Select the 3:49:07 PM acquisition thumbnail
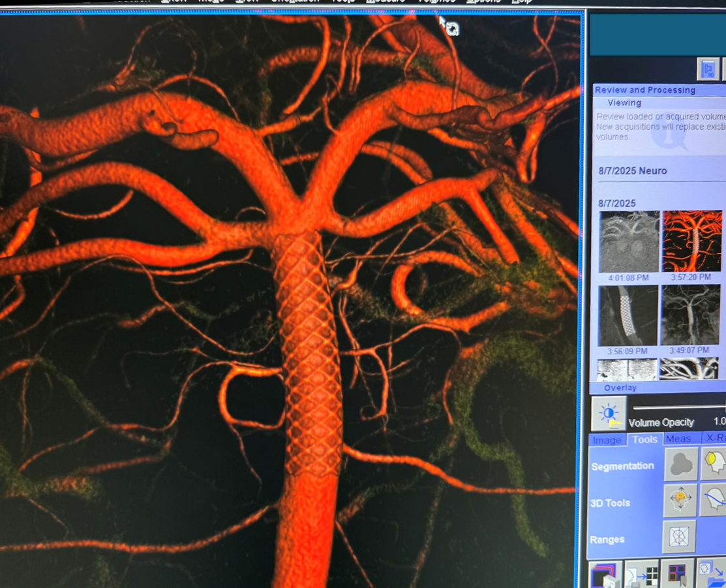Image resolution: width=726 pixels, height=588 pixels. pos(690,315)
